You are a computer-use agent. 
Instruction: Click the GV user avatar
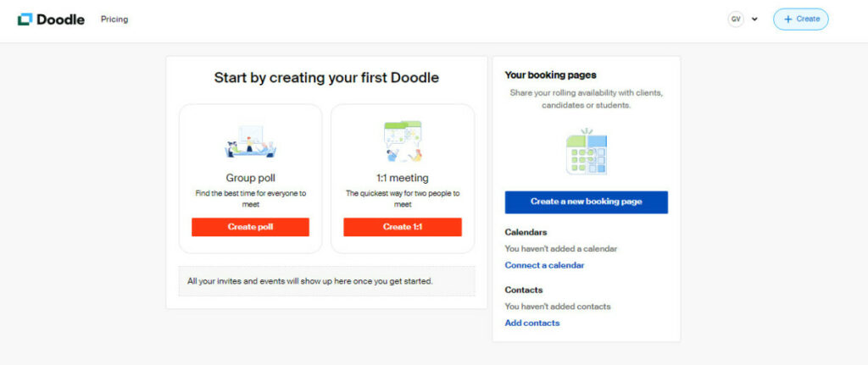tap(736, 19)
